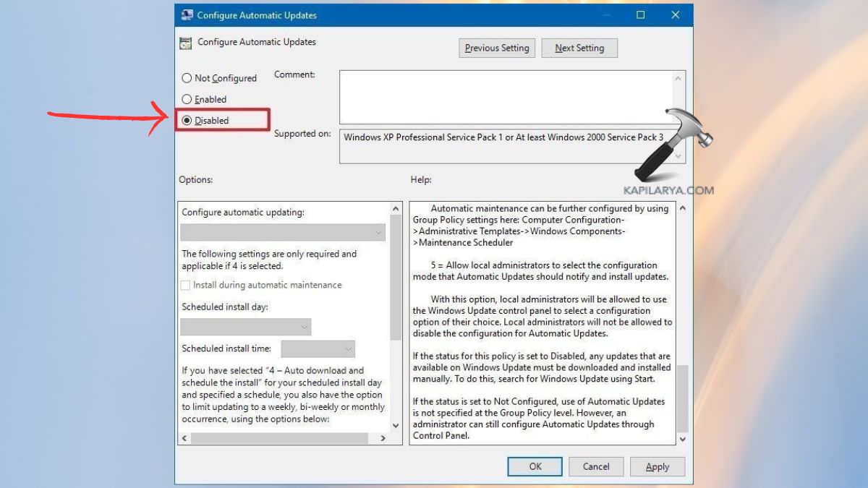Click the left arrow of the horizontal scrollbar

184,437
